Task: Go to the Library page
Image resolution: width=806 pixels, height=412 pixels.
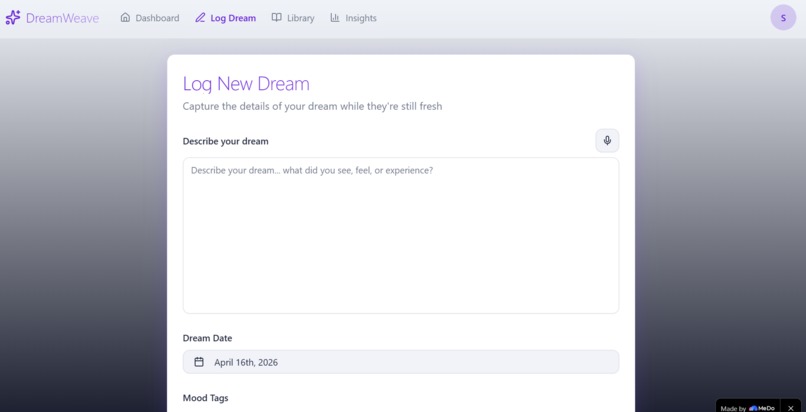Action: 293,18
